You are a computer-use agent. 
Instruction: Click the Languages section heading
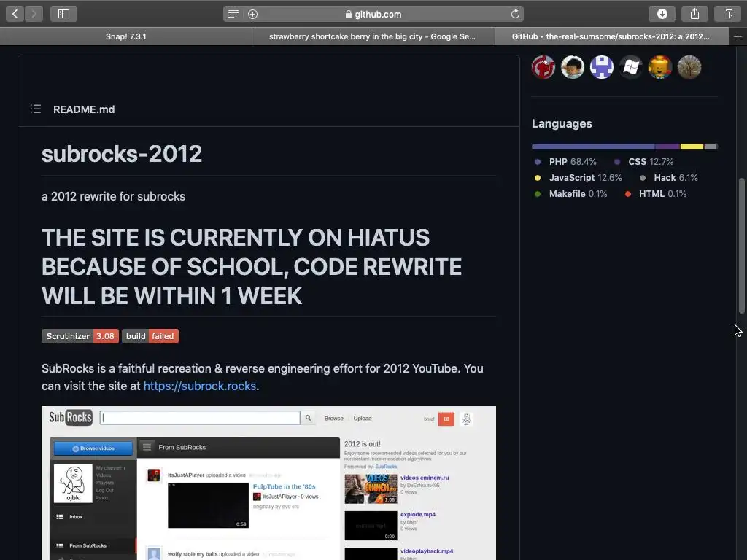[x=562, y=124]
